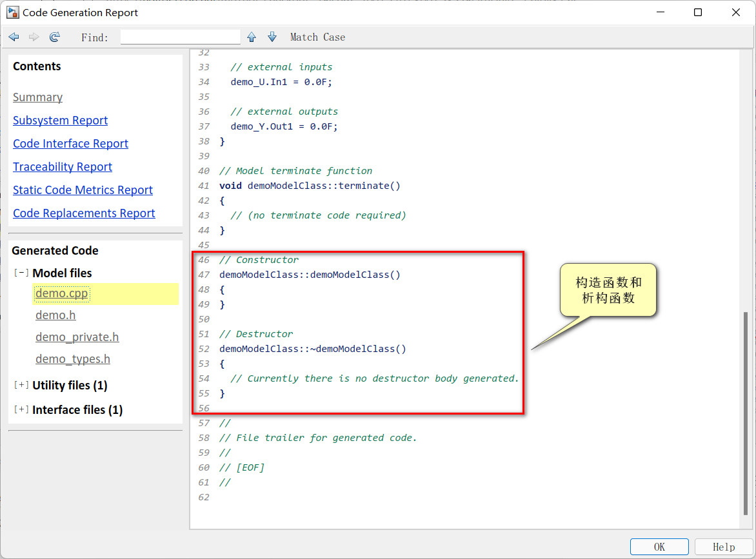Click the demo_U.In1 assignment line
The image size is (756, 559).
click(281, 82)
